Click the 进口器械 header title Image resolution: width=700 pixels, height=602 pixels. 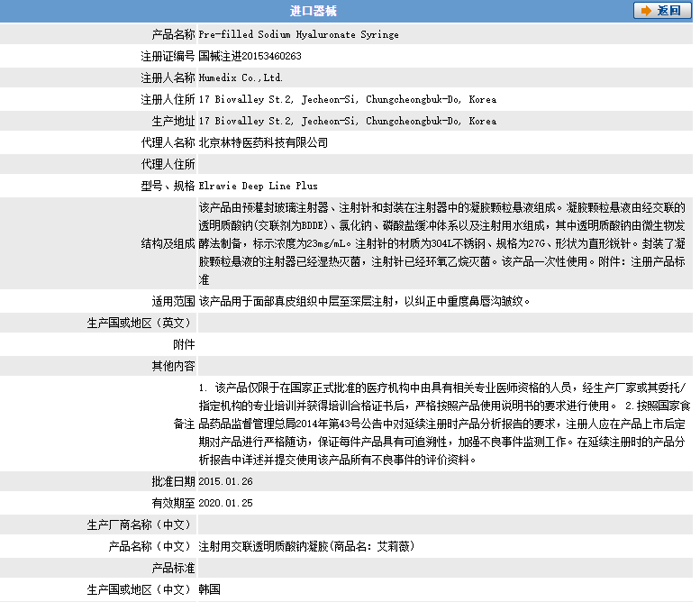pyautogui.click(x=314, y=11)
